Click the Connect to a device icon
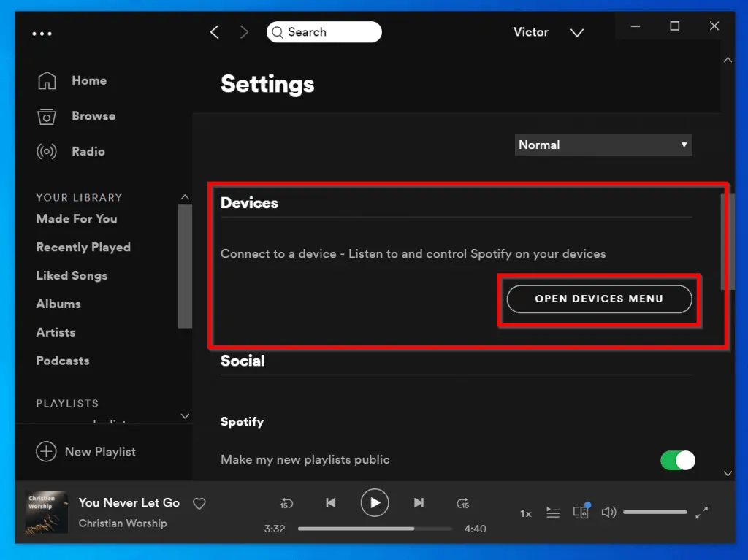The height and width of the screenshot is (560, 748). coord(581,512)
